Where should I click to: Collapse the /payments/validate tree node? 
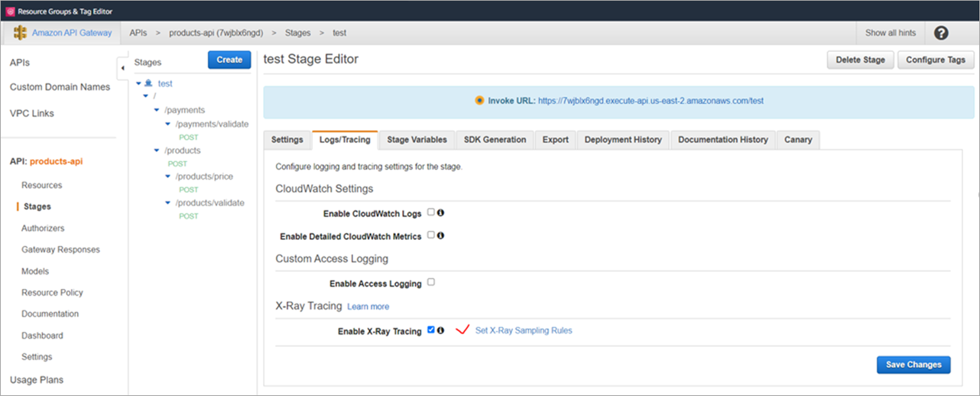(167, 124)
